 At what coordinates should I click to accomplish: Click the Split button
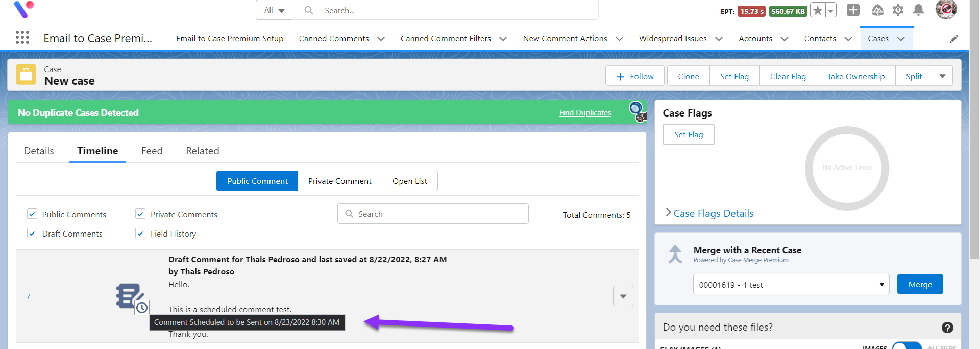point(914,76)
